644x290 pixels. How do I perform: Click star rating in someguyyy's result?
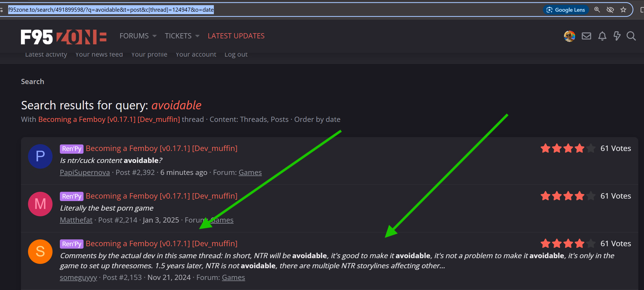pos(568,244)
